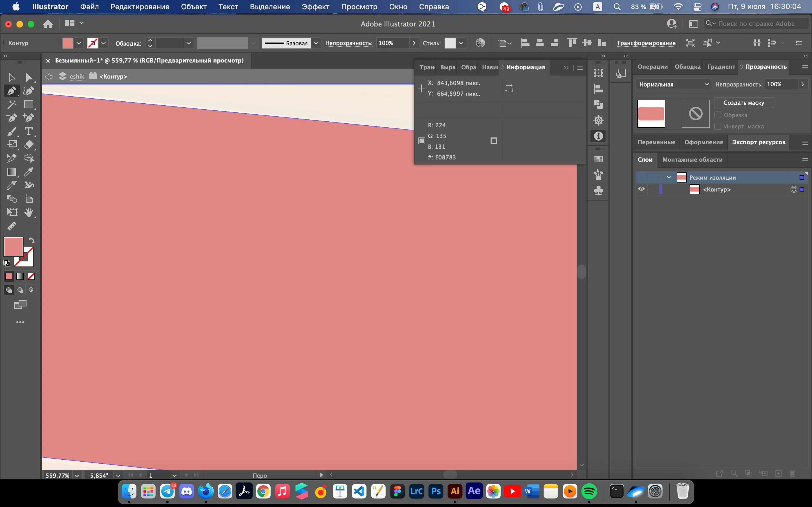Viewport: 812px width, 507px height.
Task: Click the Создать маску button
Action: point(743,103)
